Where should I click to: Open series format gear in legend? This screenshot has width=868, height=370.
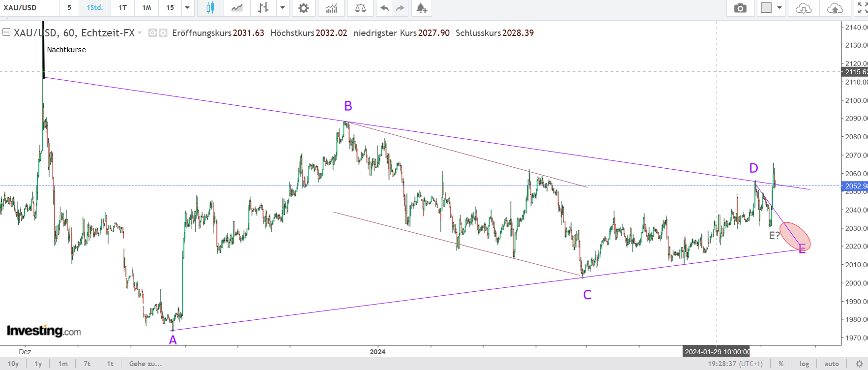pyautogui.click(x=163, y=33)
